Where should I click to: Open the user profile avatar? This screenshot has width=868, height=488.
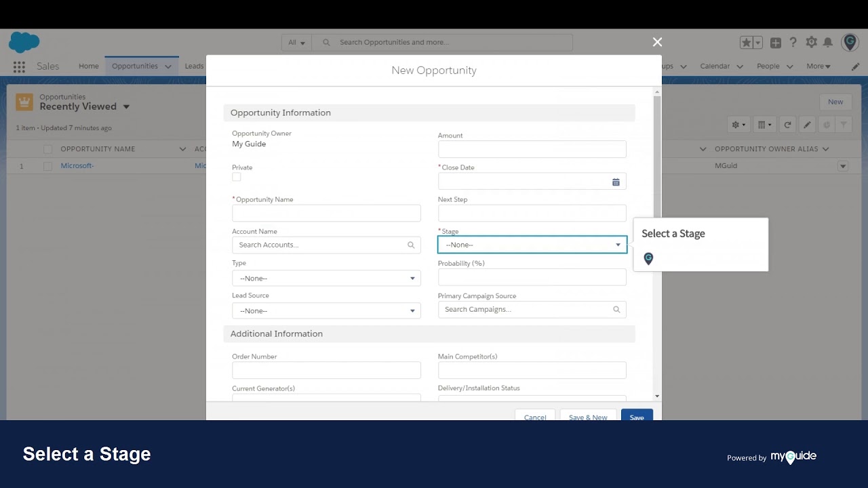[x=850, y=42]
